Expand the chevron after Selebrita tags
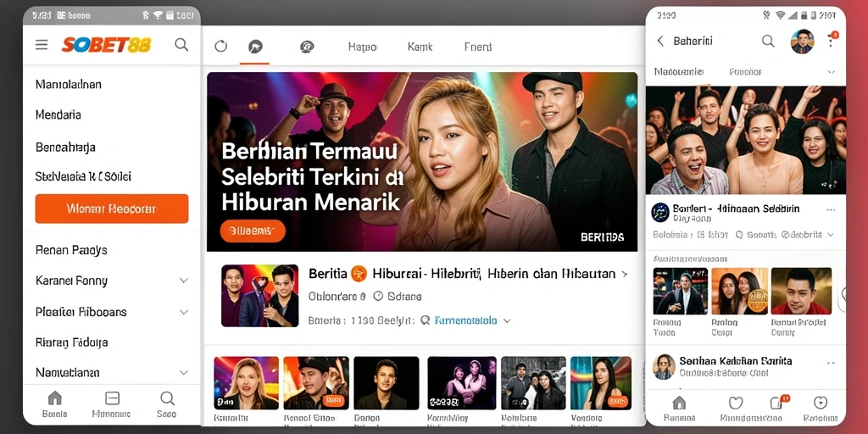The image size is (868, 434). [x=830, y=235]
